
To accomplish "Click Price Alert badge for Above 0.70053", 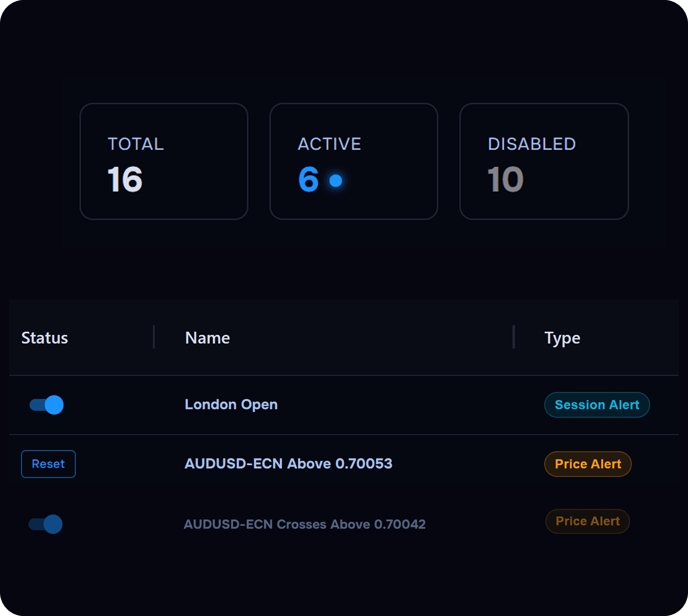I will [588, 464].
